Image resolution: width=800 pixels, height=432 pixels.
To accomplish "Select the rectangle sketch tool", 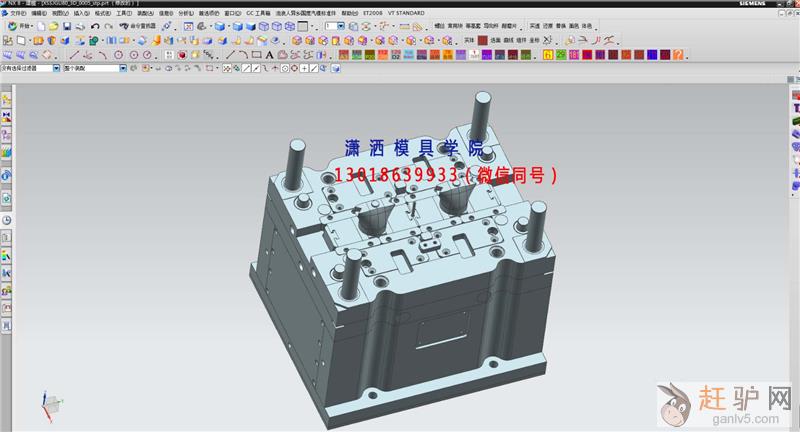I will click(257, 54).
